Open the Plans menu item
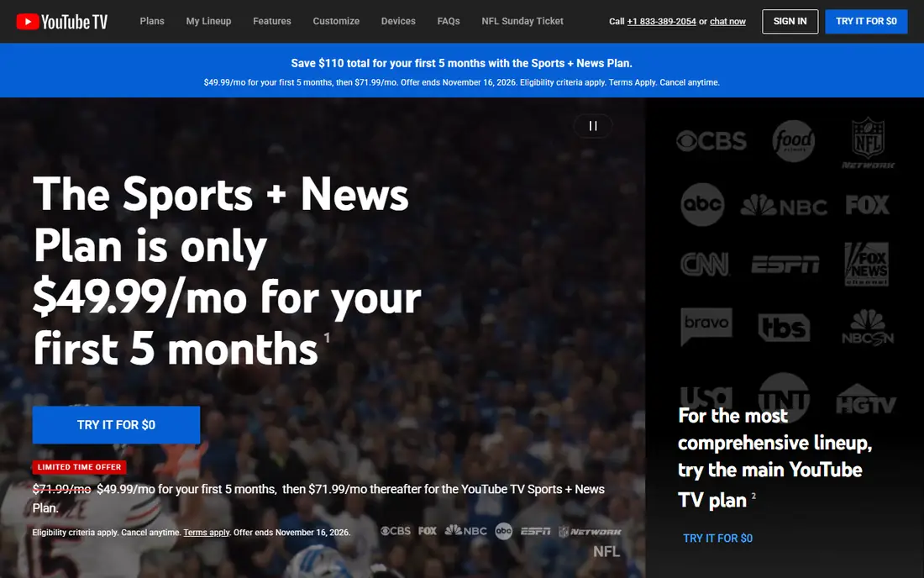Viewport: 924px width, 578px height. coord(152,21)
